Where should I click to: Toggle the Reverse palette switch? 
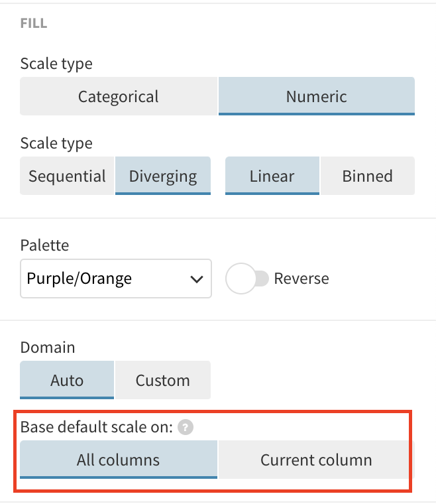(246, 279)
